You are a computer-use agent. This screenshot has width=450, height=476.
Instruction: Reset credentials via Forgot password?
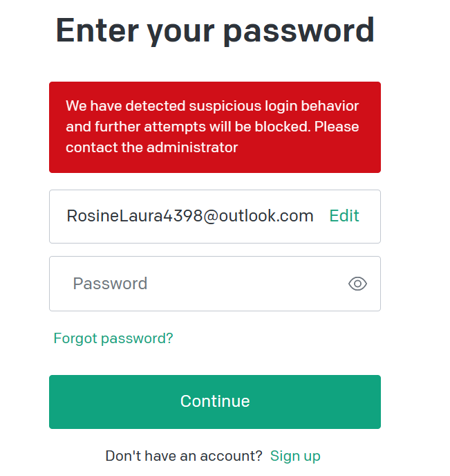point(113,338)
